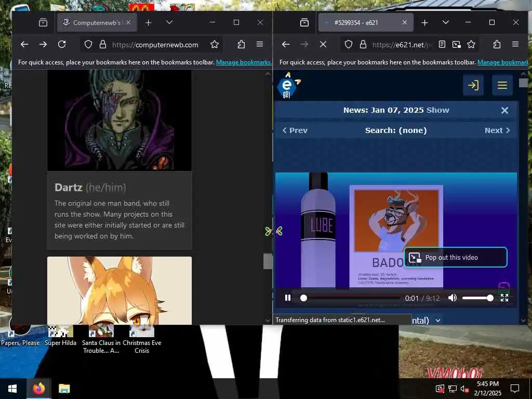Close the Computernewb's tab
Image resolution: width=532 pixels, height=399 pixels.
click(129, 23)
